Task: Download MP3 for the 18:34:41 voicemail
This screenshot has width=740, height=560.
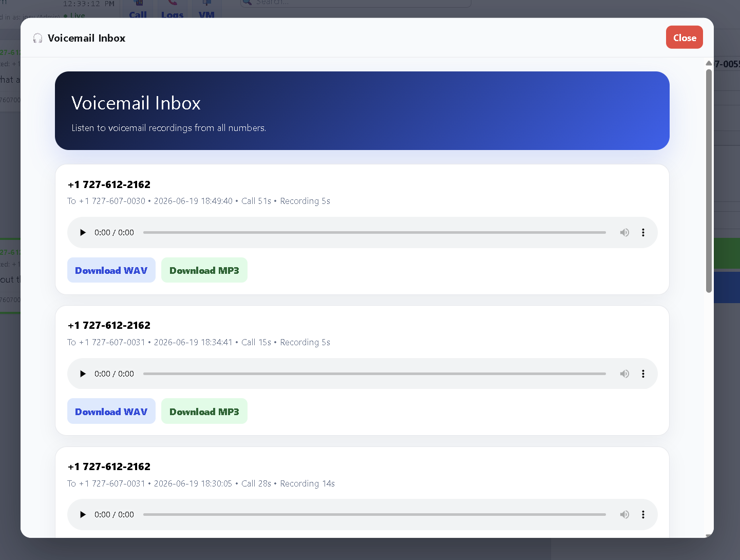Action: click(x=204, y=412)
